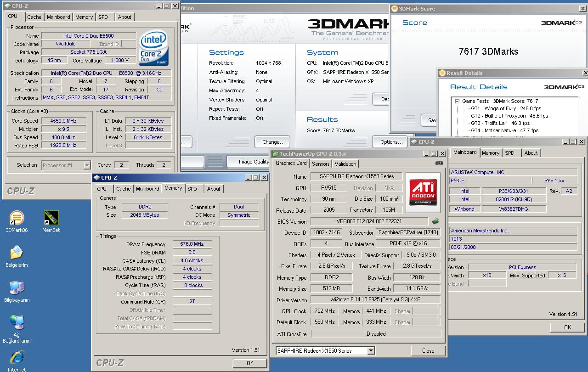Open the SPD tab in CPU-Z Memory window
Screen dimensions: 588x372
192,189
